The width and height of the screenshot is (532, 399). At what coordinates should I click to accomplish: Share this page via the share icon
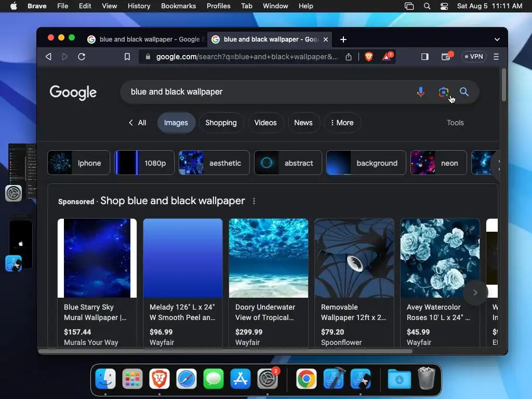(349, 57)
